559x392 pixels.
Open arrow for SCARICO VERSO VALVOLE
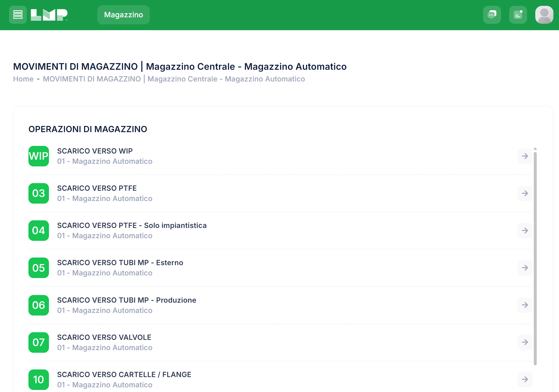pyautogui.click(x=525, y=342)
